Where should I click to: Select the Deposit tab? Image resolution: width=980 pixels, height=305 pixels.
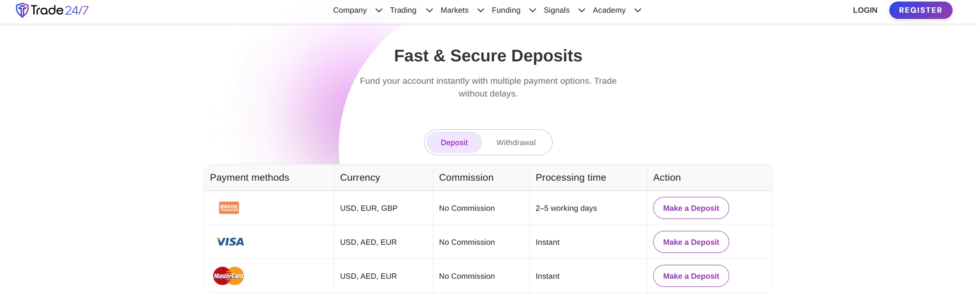click(x=454, y=142)
